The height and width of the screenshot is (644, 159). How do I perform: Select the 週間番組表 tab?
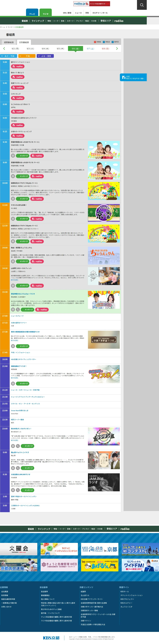[x=9, y=42]
